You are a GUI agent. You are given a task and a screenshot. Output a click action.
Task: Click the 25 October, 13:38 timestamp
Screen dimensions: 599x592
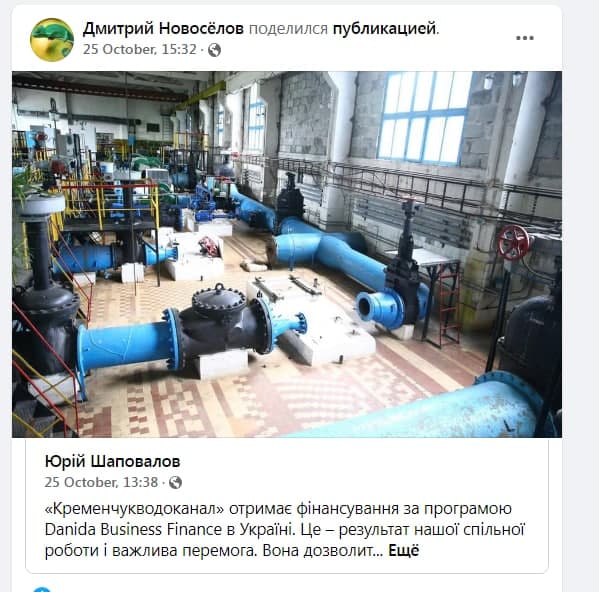coord(101,482)
